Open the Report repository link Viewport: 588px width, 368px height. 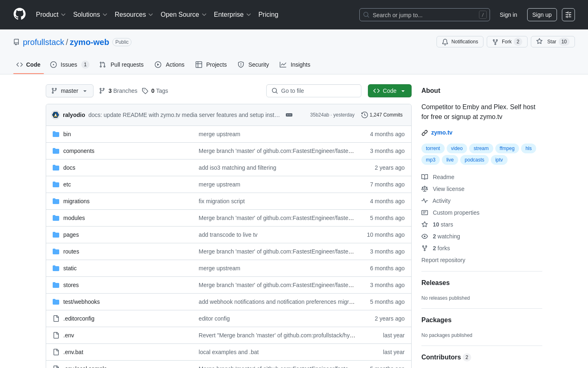point(443,260)
